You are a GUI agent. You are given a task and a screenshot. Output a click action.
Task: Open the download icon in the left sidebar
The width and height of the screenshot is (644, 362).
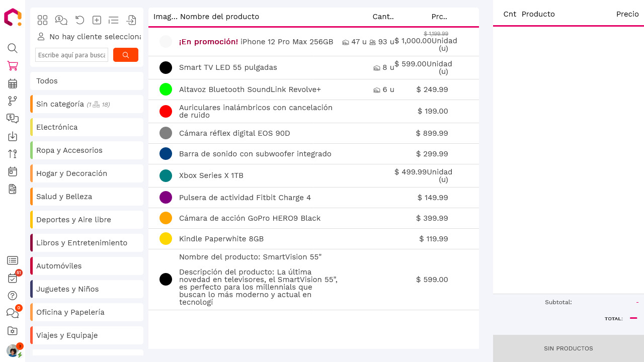[x=12, y=136]
